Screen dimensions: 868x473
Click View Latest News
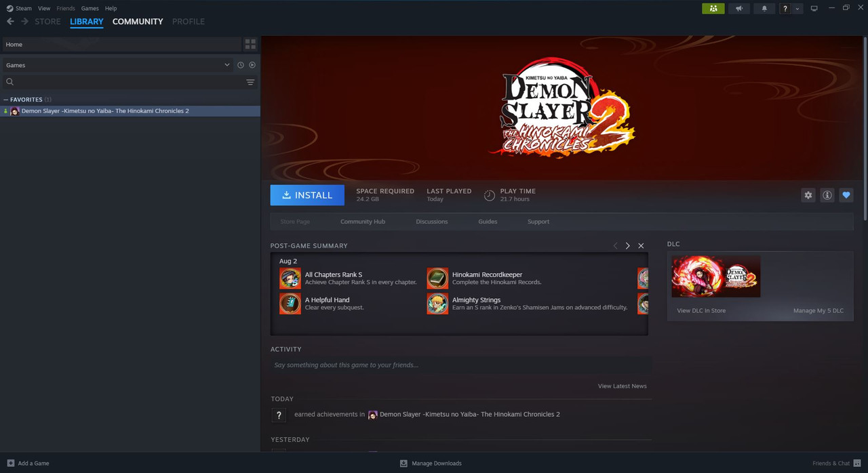point(622,386)
